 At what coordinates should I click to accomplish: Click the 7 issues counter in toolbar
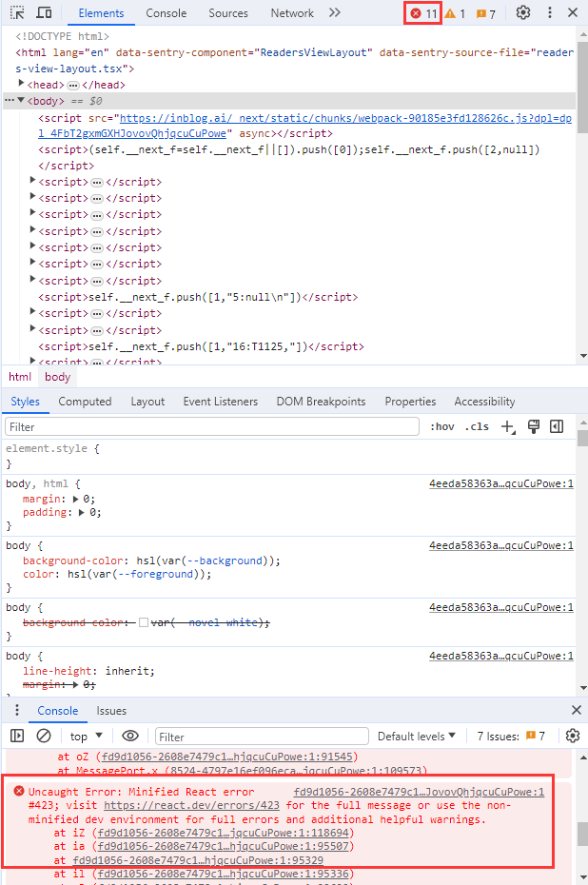point(486,13)
